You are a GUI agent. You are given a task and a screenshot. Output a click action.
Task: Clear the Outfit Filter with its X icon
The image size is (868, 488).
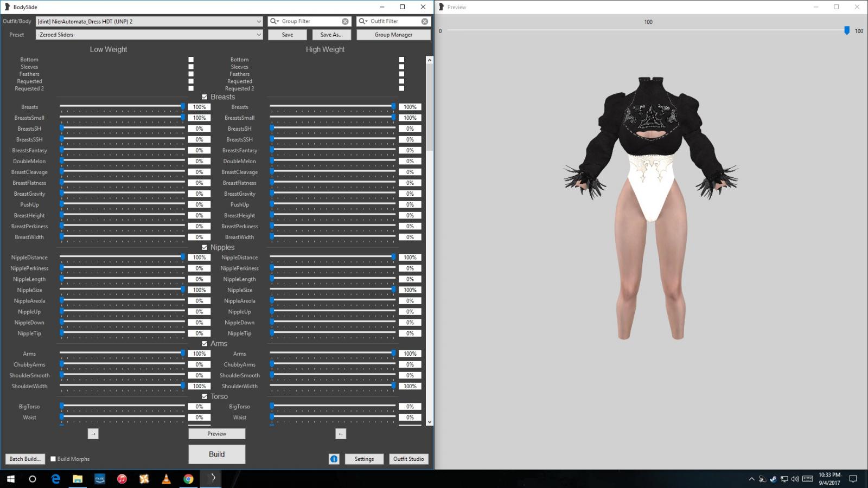(425, 21)
